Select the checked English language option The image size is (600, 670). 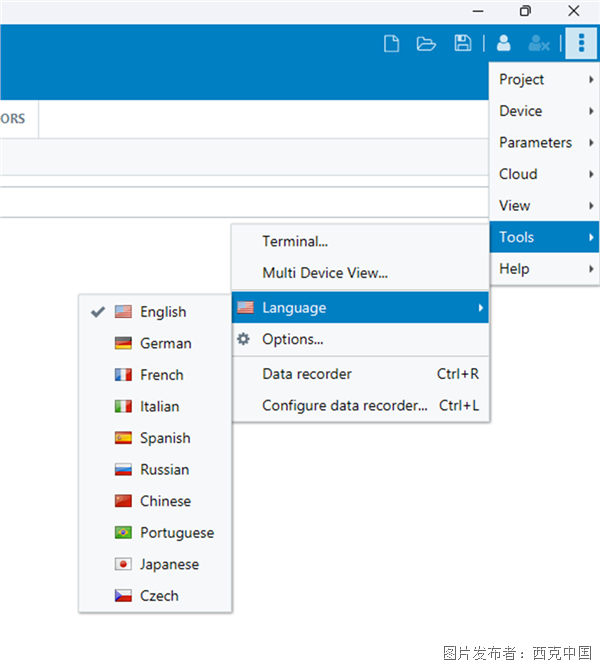[x=162, y=312]
